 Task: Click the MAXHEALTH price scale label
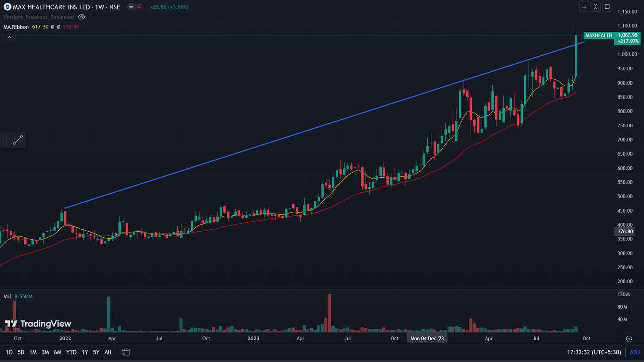(598, 35)
